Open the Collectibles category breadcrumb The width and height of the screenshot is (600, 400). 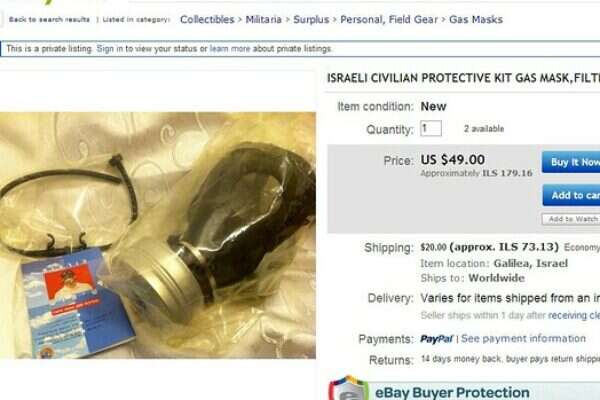coord(207,20)
